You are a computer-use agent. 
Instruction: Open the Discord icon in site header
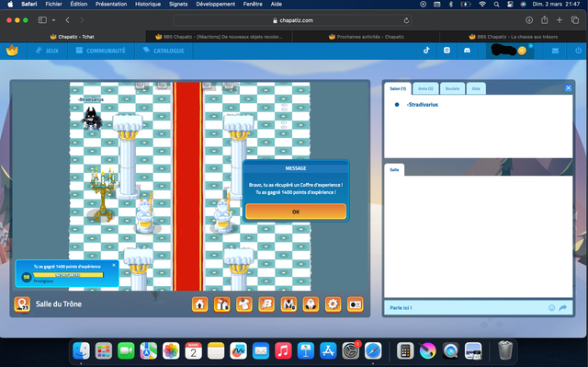467,51
